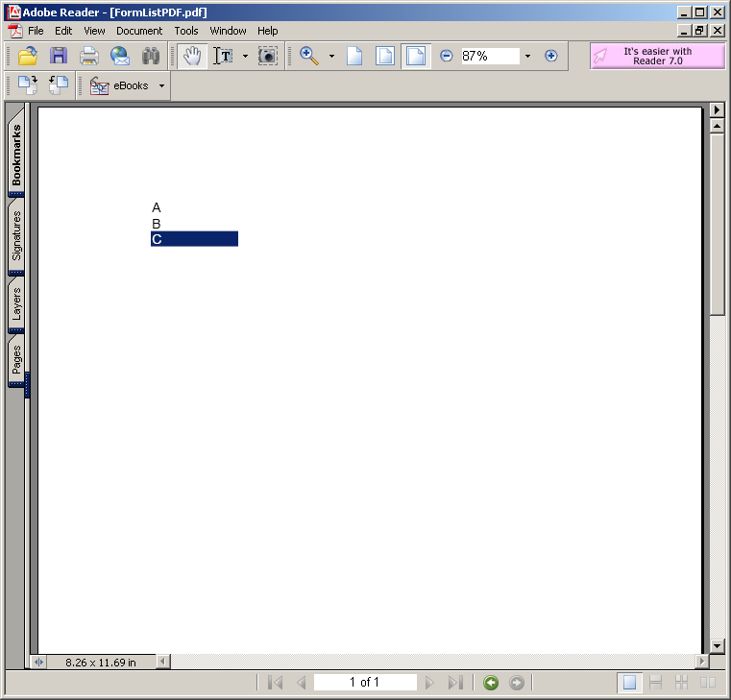Open the File menu
This screenshot has height=700, width=731.
tap(36, 31)
